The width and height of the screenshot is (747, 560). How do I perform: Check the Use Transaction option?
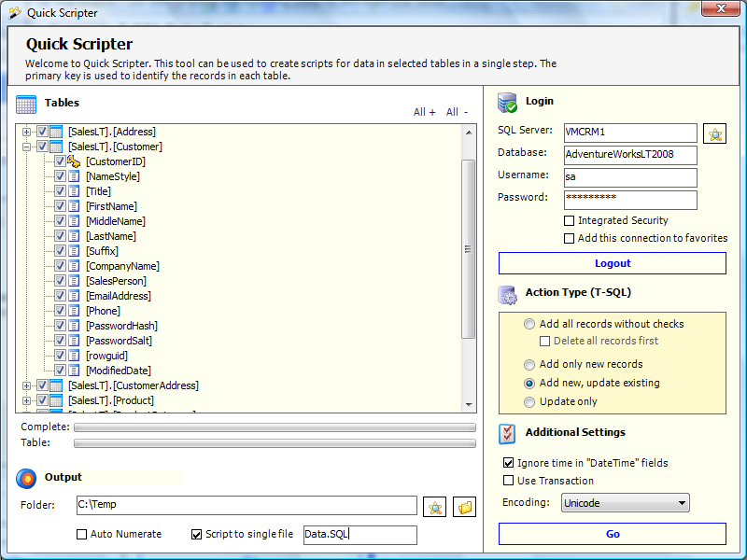[508, 481]
